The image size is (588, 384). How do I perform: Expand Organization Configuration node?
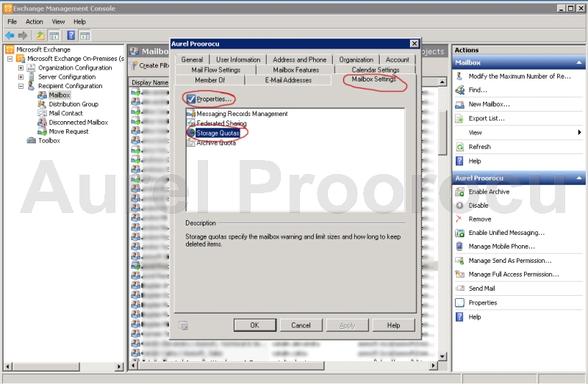21,68
